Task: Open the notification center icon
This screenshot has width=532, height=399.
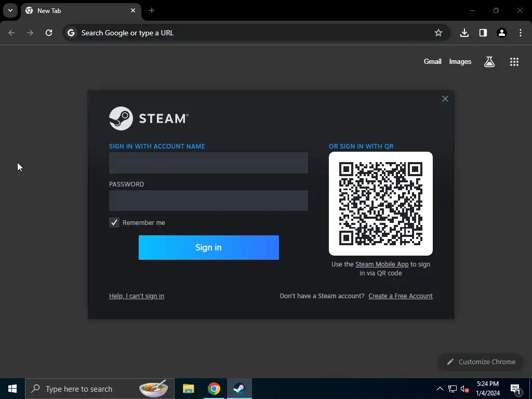Action: pyautogui.click(x=515, y=389)
